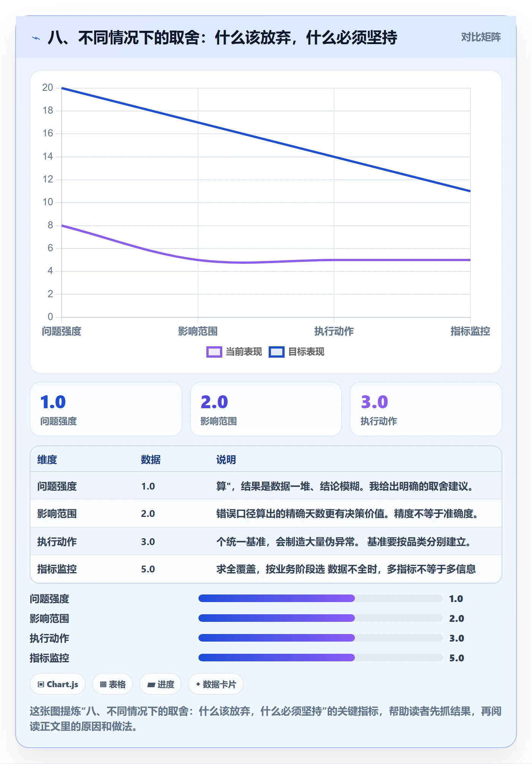The height and width of the screenshot is (764, 532).
Task: Click the 说明 column header
Action: [226, 460]
